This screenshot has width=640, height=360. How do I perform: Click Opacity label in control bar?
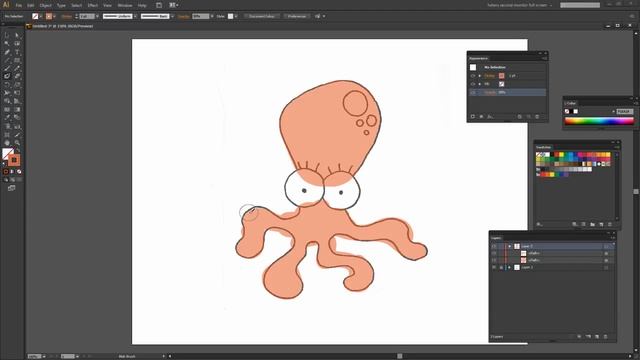point(183,16)
